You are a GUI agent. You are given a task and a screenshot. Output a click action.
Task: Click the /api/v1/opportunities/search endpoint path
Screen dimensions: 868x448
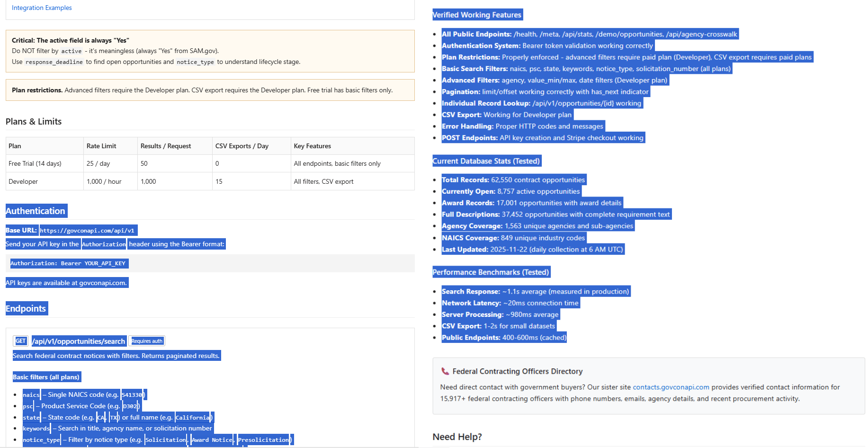(79, 341)
